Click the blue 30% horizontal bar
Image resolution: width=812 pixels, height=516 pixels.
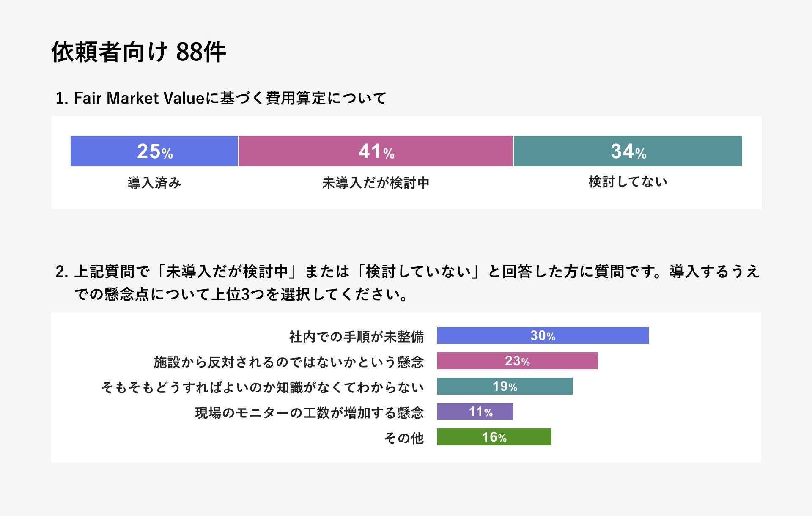click(543, 335)
